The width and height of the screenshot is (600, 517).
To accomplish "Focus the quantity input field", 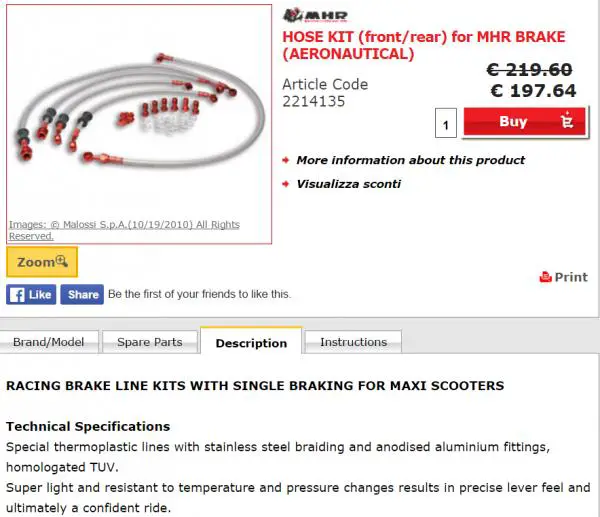I will point(446,123).
